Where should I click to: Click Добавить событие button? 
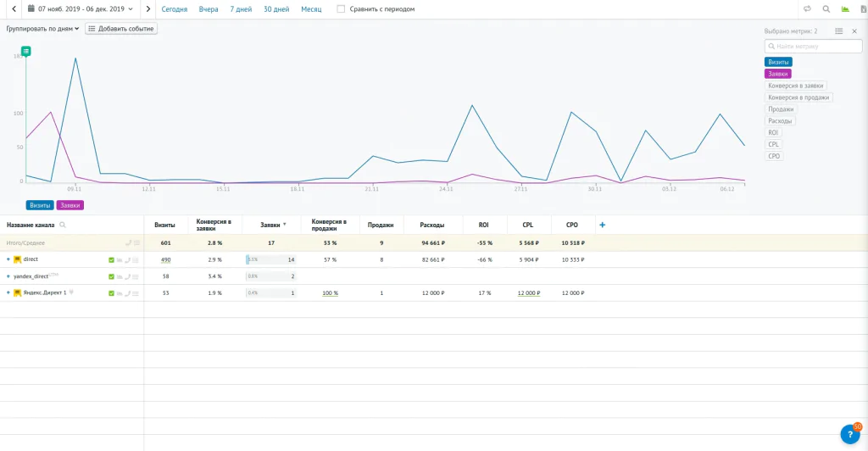[121, 29]
